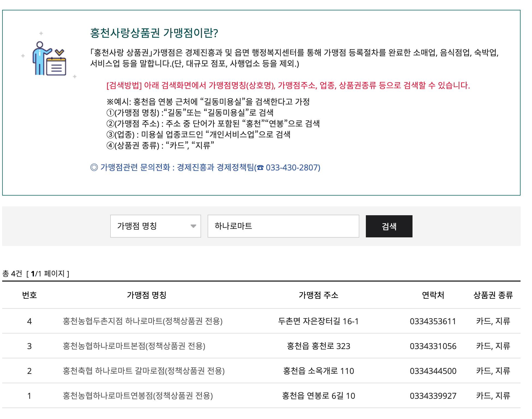This screenshot has height=419, width=532.
Task: Click the address 홍천읍 홍천로 323
Action: (x=318, y=346)
